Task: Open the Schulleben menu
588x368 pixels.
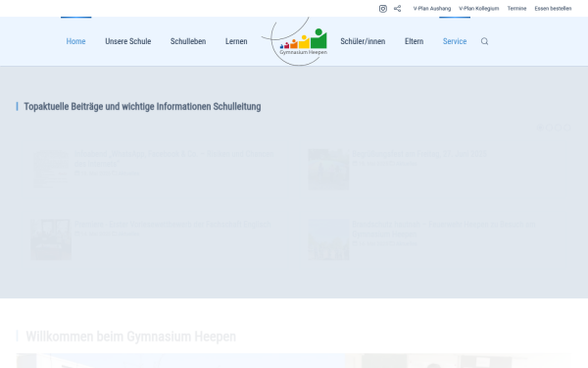Action: [x=188, y=41]
